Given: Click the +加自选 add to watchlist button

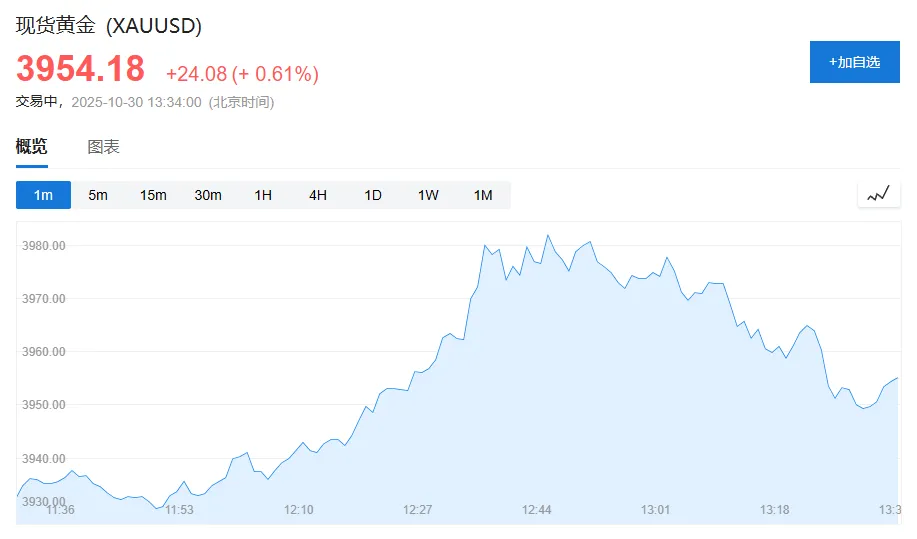Looking at the screenshot, I should tap(854, 62).
